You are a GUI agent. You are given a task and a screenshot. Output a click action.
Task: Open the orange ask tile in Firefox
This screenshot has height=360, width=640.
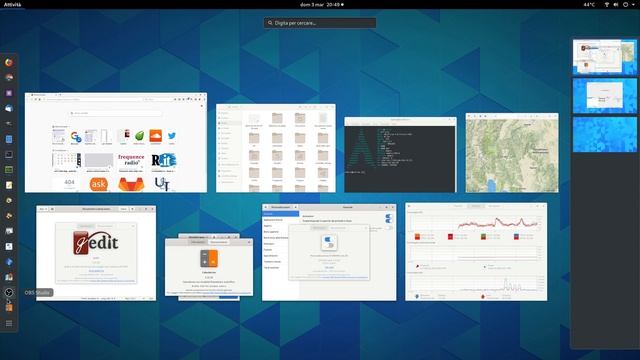coord(98,184)
